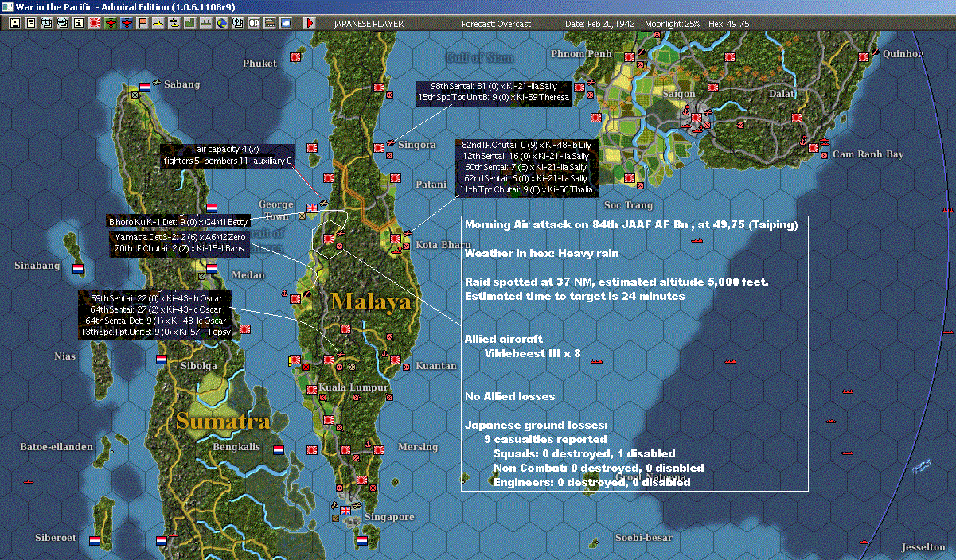The image size is (956, 560).
Task: Click the two yellow ships toolbar icon
Action: 174,24
